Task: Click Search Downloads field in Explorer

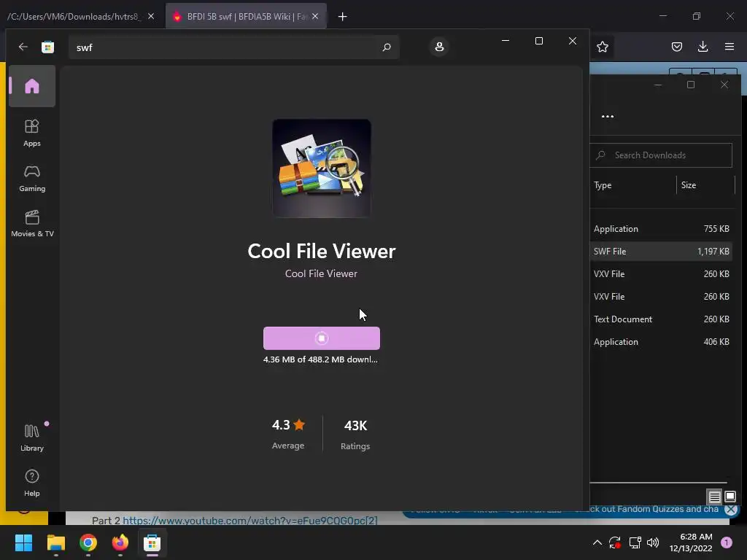Action: tap(661, 155)
